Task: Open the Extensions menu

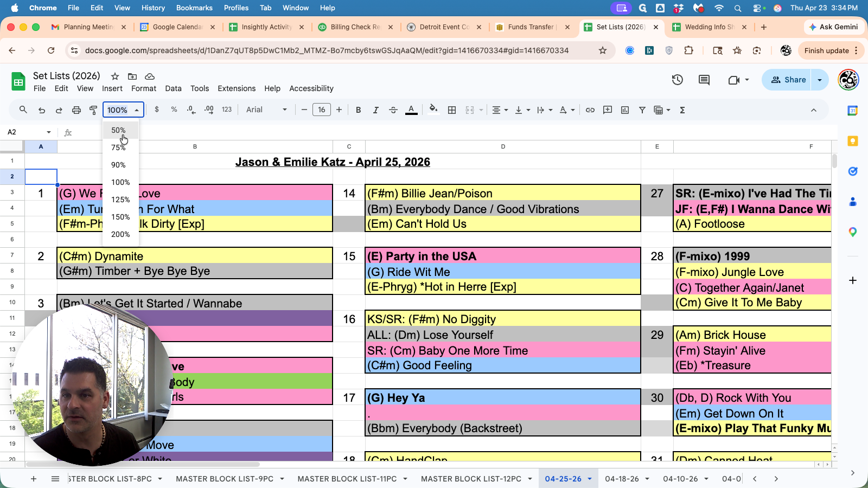Action: [237, 88]
